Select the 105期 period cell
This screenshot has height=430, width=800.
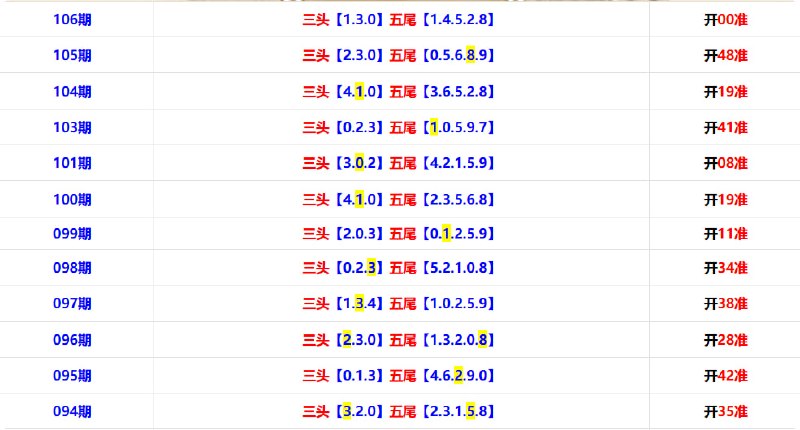pyautogui.click(x=72, y=55)
